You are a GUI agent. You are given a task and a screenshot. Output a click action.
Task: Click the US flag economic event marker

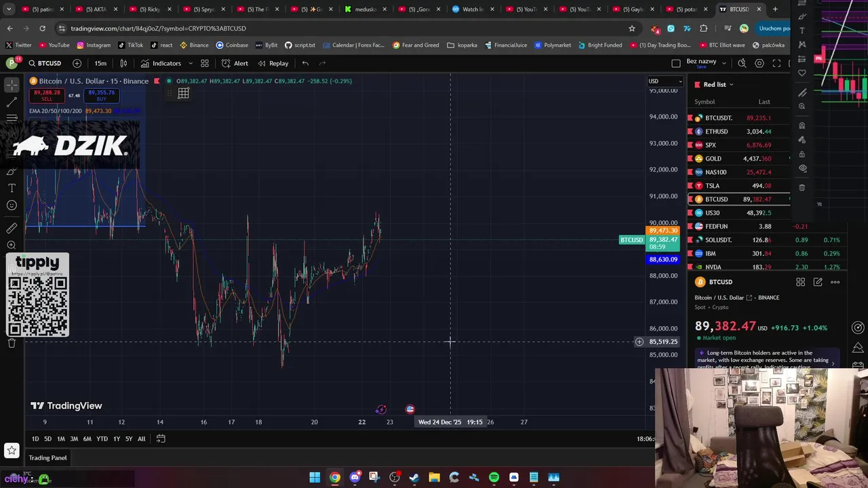[x=410, y=409]
